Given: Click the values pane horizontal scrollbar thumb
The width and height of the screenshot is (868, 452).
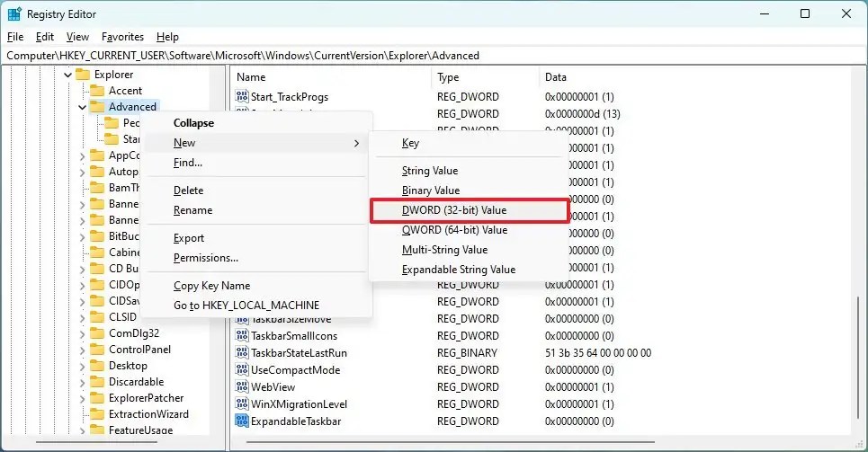Looking at the screenshot, I should click(452, 441).
